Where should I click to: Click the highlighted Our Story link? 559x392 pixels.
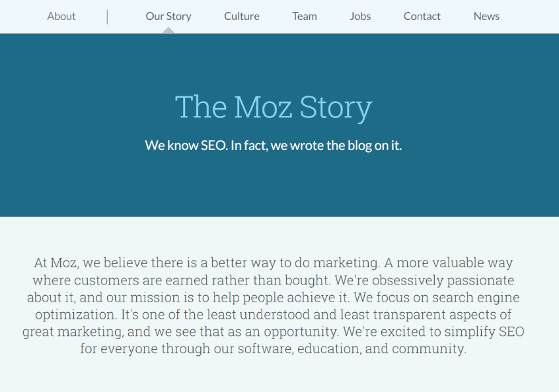168,16
